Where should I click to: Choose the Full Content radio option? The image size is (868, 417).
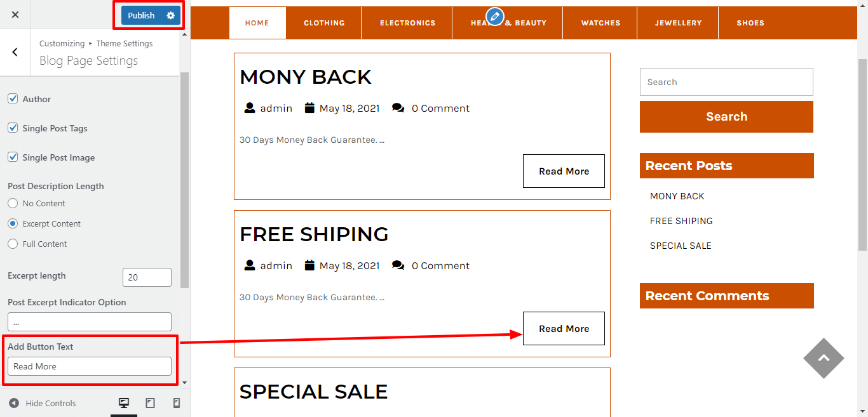(x=13, y=244)
